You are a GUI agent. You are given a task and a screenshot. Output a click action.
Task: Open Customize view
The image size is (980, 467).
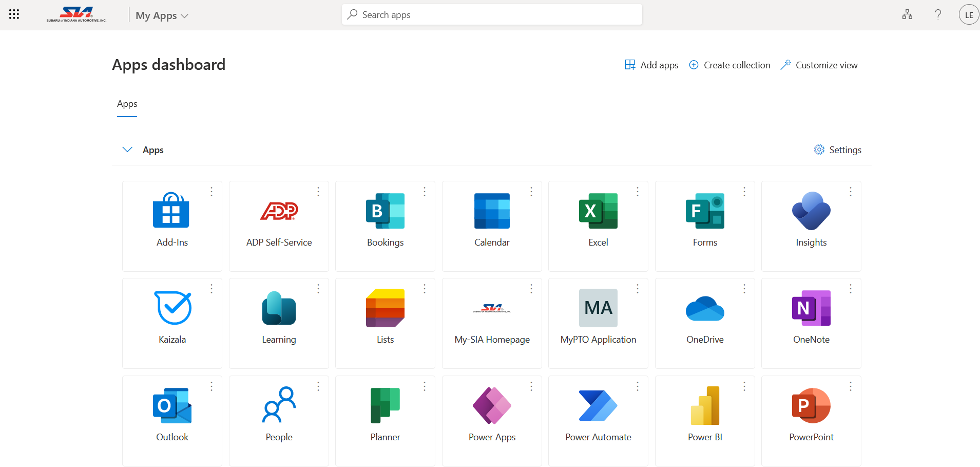(x=819, y=65)
